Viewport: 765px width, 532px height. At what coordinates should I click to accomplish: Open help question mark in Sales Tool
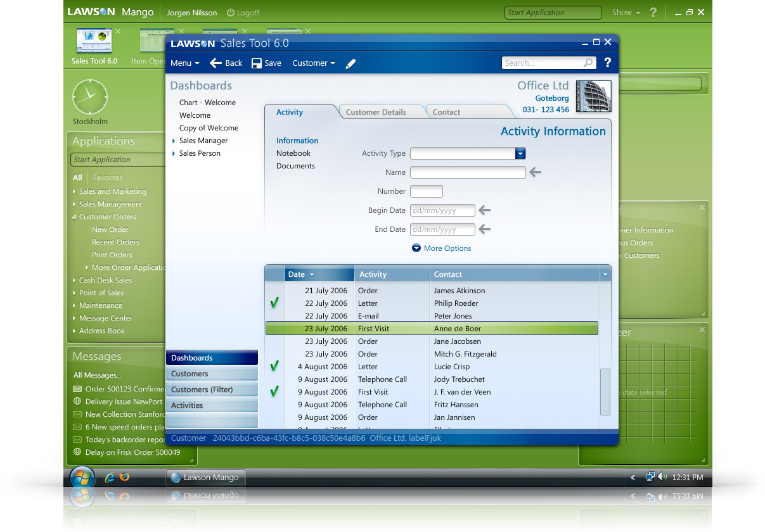607,63
